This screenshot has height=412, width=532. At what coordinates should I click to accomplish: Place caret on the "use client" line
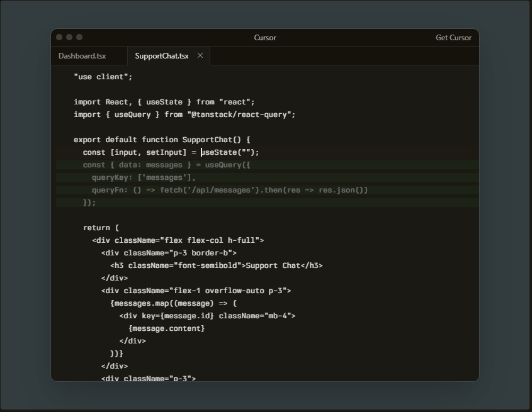pyautogui.click(x=103, y=77)
